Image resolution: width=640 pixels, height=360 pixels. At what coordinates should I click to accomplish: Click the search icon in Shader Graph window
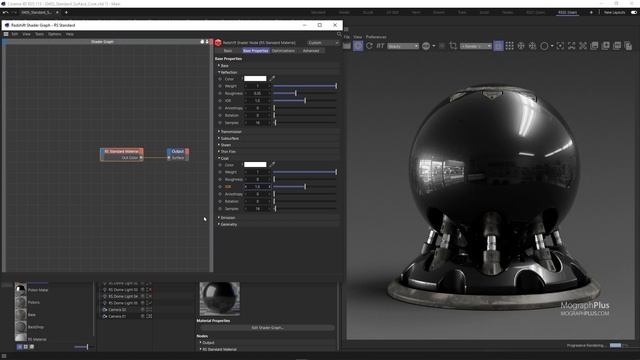pos(339,34)
